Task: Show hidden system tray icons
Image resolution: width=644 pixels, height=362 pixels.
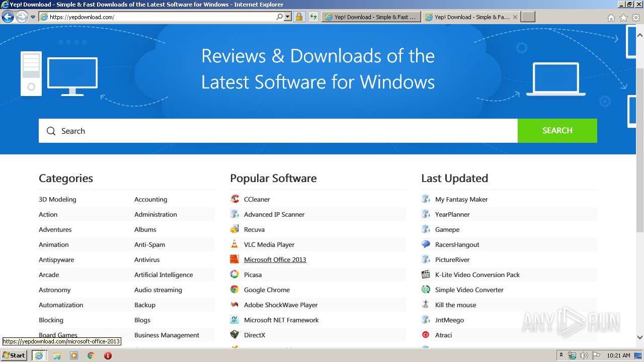Action: (561, 355)
